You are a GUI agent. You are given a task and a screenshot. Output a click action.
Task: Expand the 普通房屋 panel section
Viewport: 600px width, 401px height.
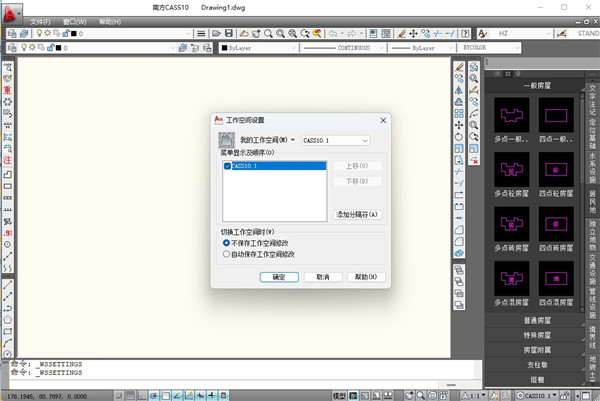(536, 320)
